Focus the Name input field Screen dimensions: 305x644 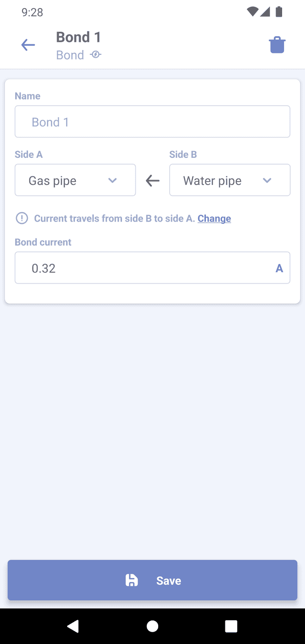click(152, 122)
